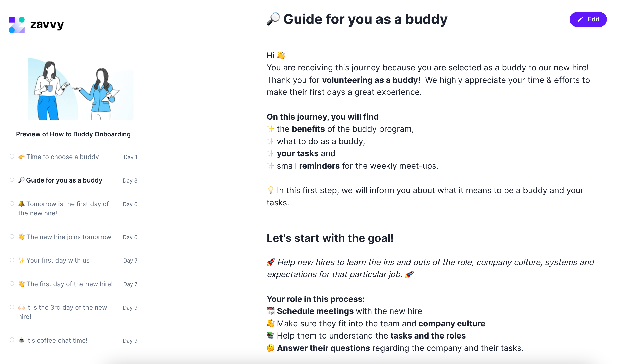This screenshot has height=364, width=644.
Task: Click the sparkles icon beside 'Your first day with us'
Action: 22,260
